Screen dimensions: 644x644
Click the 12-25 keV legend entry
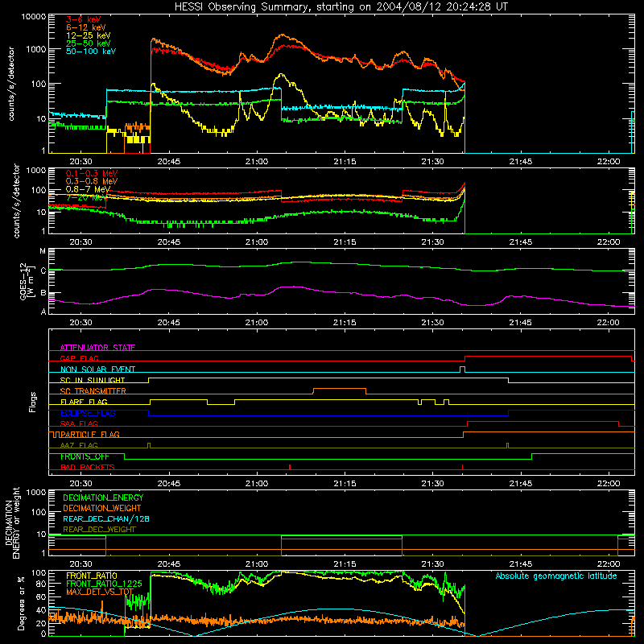[x=89, y=35]
